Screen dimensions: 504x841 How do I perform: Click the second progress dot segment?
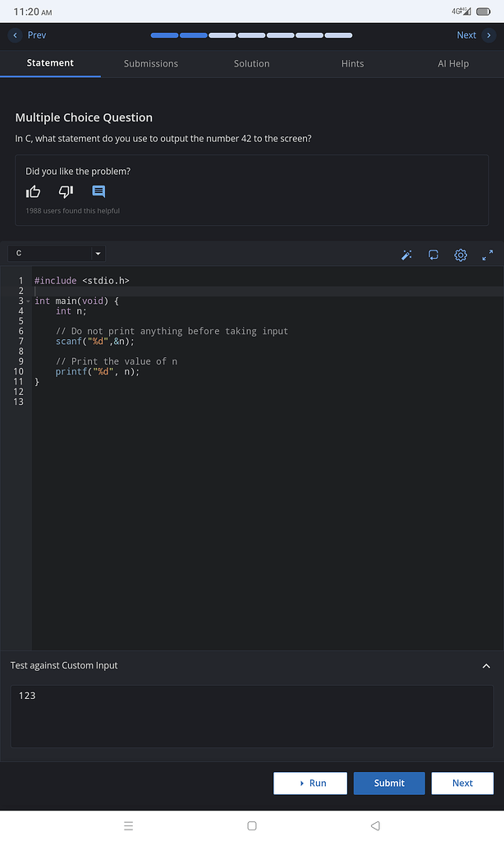pos(193,35)
